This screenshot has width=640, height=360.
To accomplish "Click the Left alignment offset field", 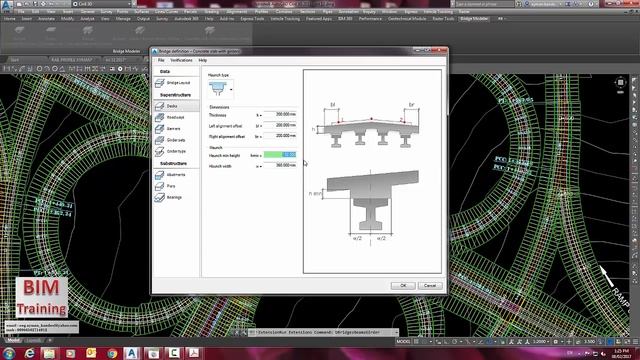I will [280, 125].
